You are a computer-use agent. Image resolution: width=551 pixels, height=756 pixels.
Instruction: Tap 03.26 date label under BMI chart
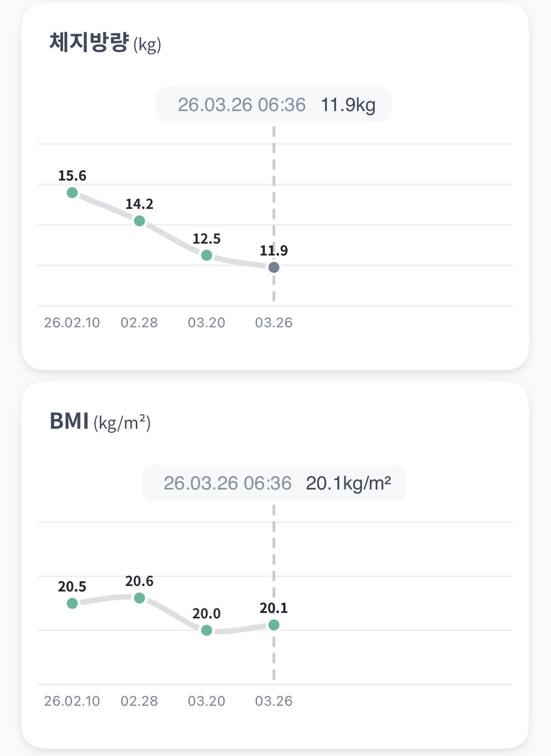[x=274, y=701]
